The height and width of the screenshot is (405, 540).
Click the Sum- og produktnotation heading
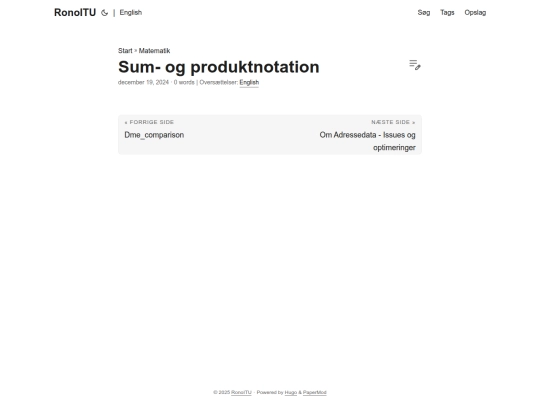point(219,67)
